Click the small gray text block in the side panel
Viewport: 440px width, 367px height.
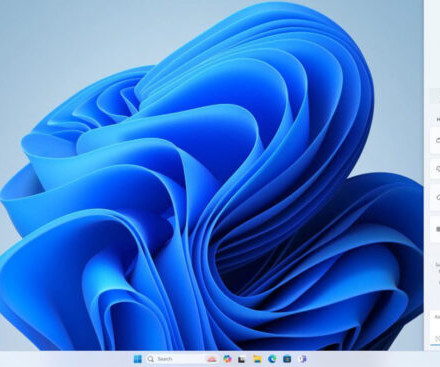coord(437,273)
